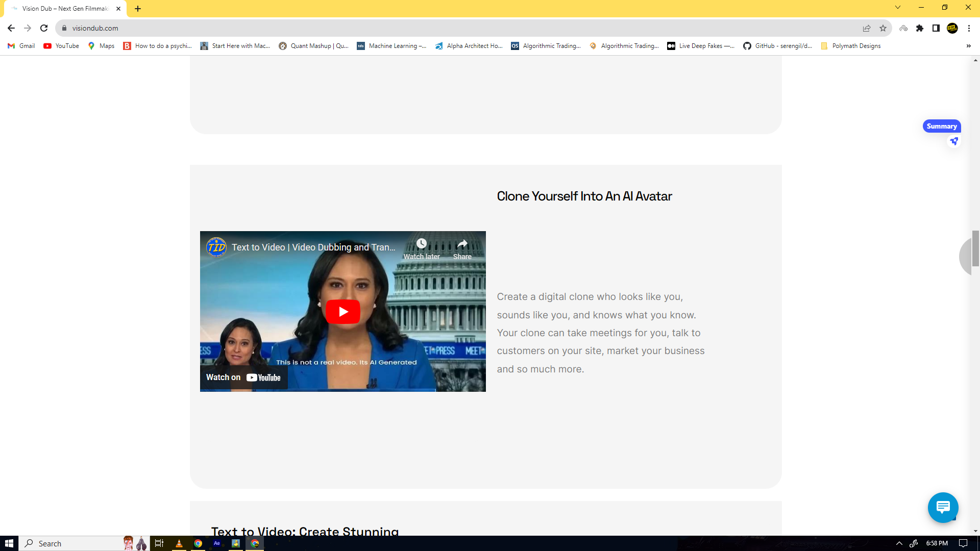Open Watch on YouTube link
980x551 pixels.
pyautogui.click(x=243, y=378)
